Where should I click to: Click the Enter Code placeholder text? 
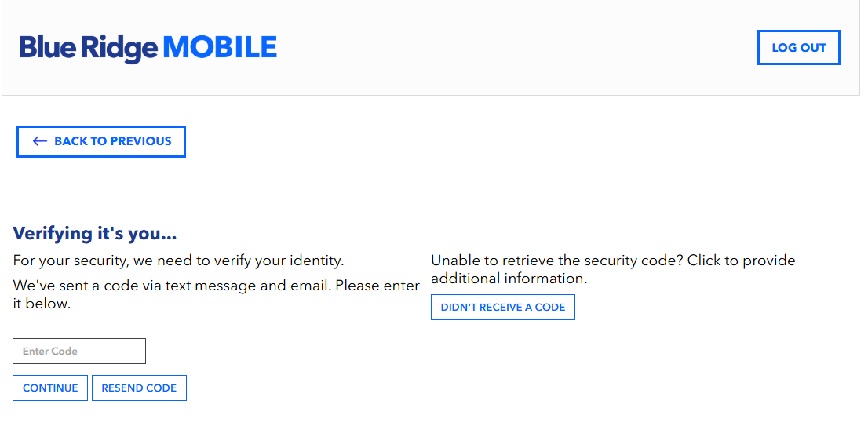pyautogui.click(x=49, y=352)
